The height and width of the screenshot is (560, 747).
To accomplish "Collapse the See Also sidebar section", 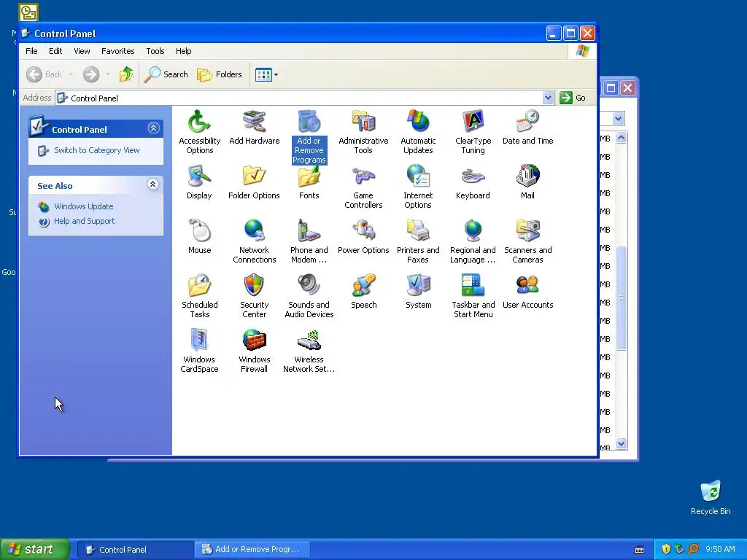I will point(153,184).
